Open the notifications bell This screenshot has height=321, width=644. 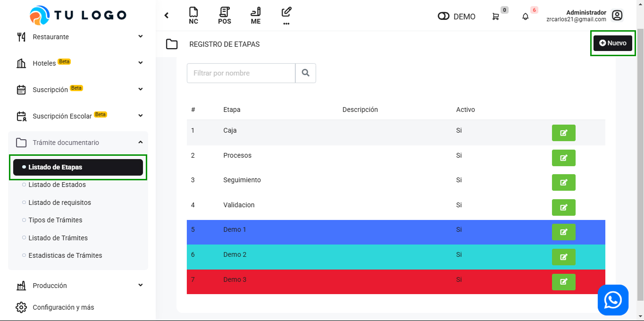[525, 17]
